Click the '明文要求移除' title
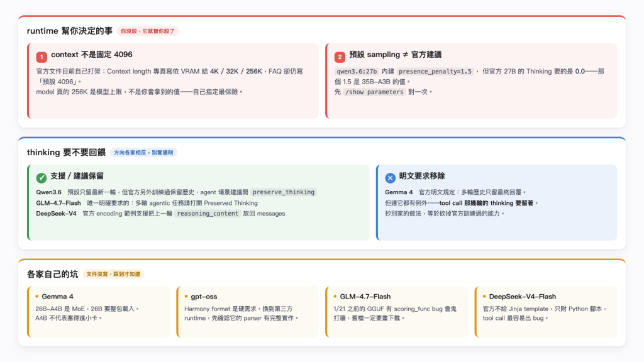Image resolution: width=644 pixels, height=362 pixels. [422, 176]
